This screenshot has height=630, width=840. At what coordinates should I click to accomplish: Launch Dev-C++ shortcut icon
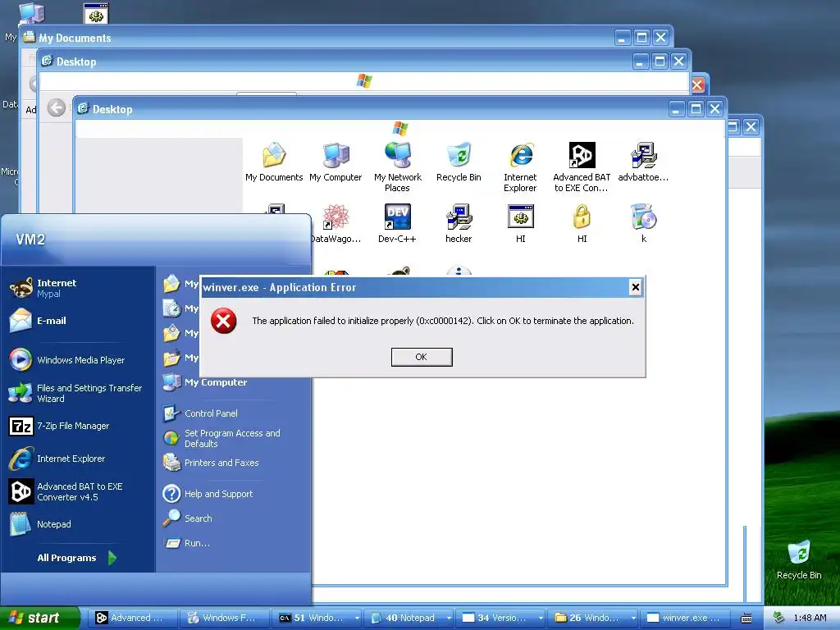397,223
